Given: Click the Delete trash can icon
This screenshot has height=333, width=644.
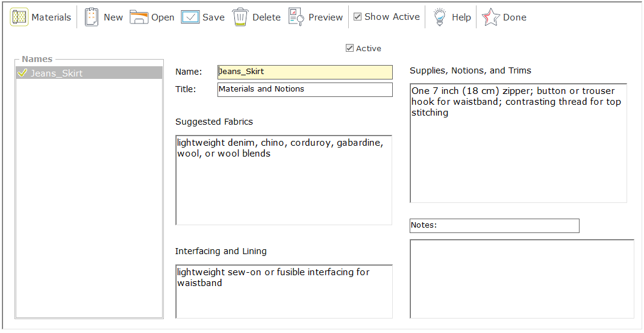Looking at the screenshot, I should (240, 17).
